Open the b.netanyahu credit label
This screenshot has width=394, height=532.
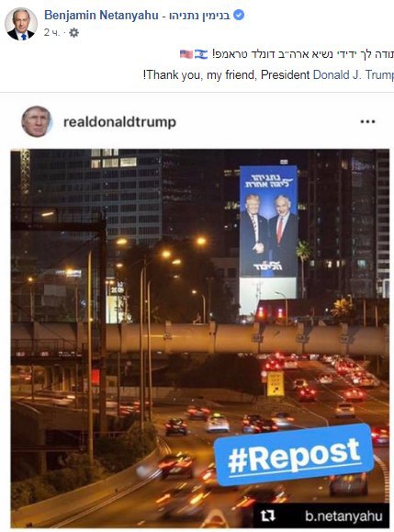[x=343, y=516]
